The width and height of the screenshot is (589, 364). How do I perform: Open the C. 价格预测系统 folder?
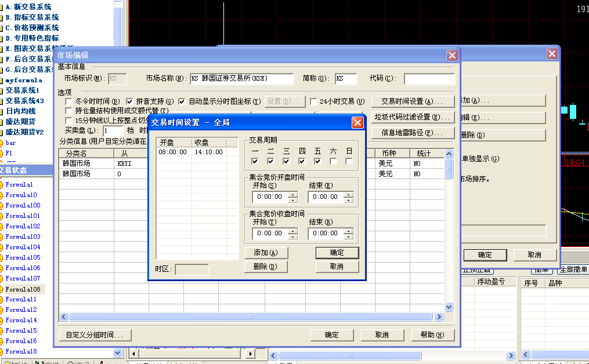pyautogui.click(x=32, y=28)
